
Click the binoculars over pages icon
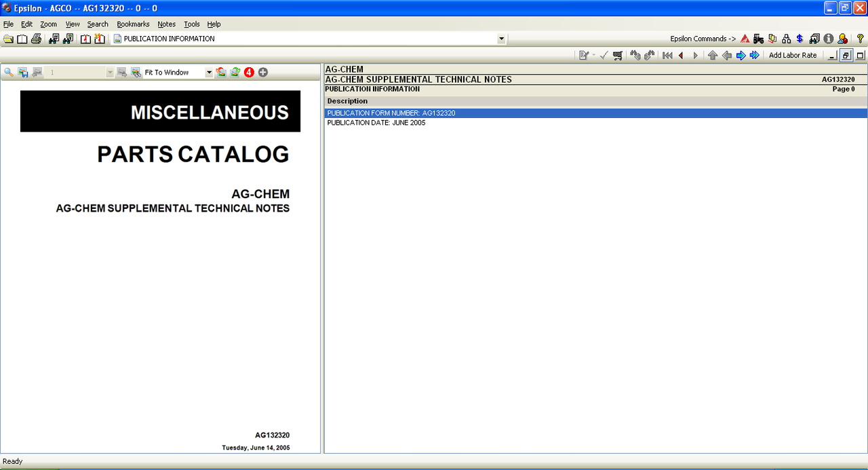point(814,39)
